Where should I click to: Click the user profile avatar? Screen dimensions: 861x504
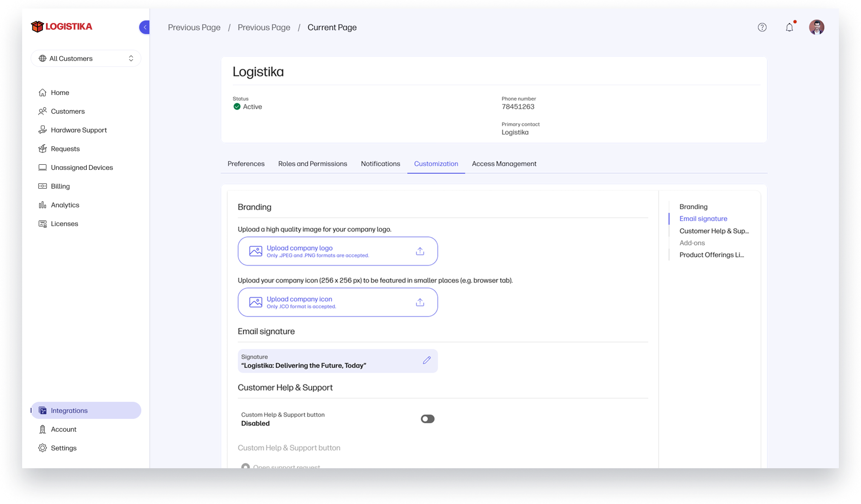click(816, 27)
